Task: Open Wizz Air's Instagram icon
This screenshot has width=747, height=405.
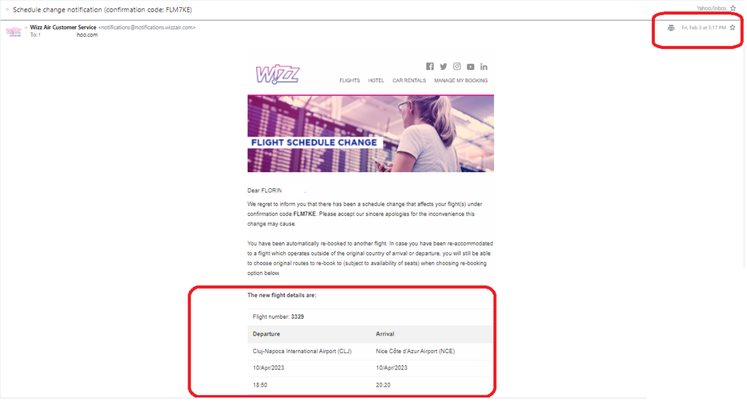Action: click(457, 66)
